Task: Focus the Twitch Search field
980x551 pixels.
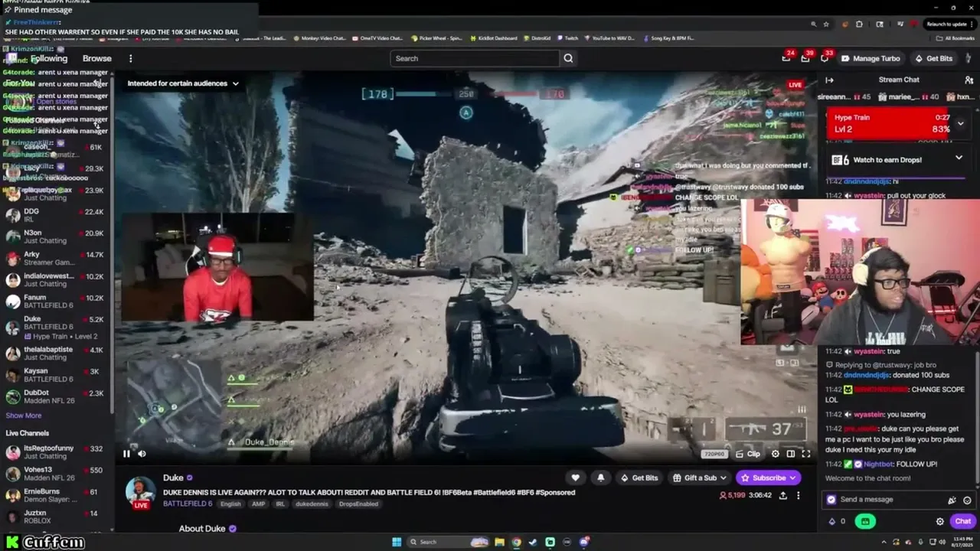Action: tap(475, 58)
